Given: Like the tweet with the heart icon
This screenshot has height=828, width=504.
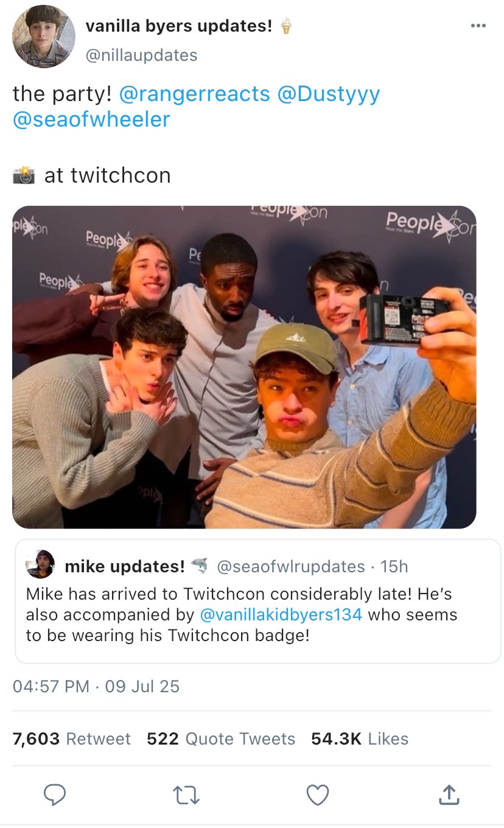Looking at the screenshot, I should tap(317, 795).
